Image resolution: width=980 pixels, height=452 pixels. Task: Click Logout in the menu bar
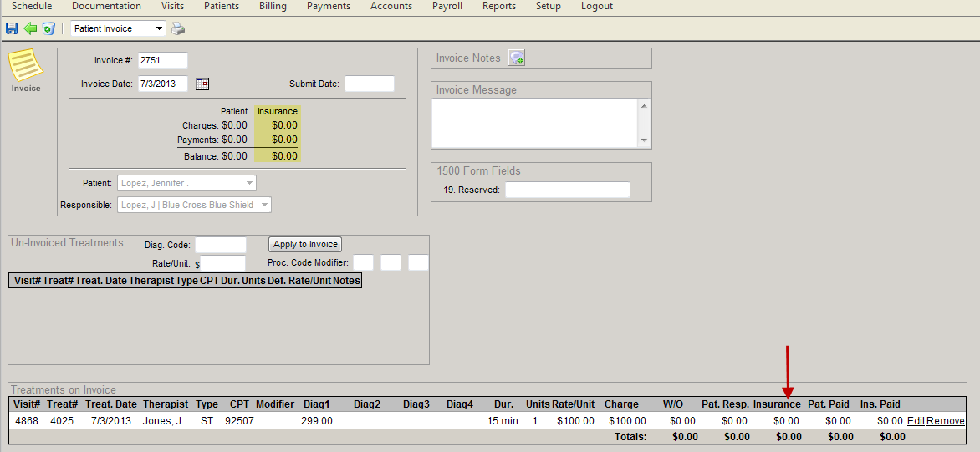point(597,6)
